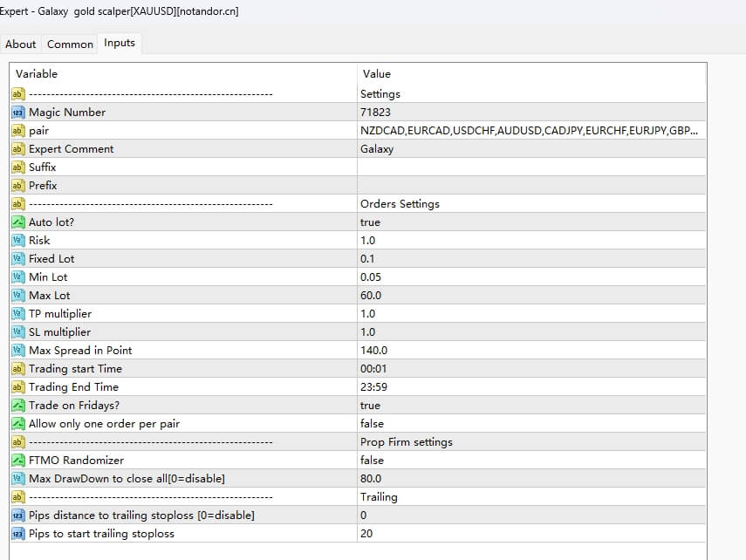Click the icon beside Pips to start trailing stoploss
This screenshot has width=746, height=560.
click(17, 534)
